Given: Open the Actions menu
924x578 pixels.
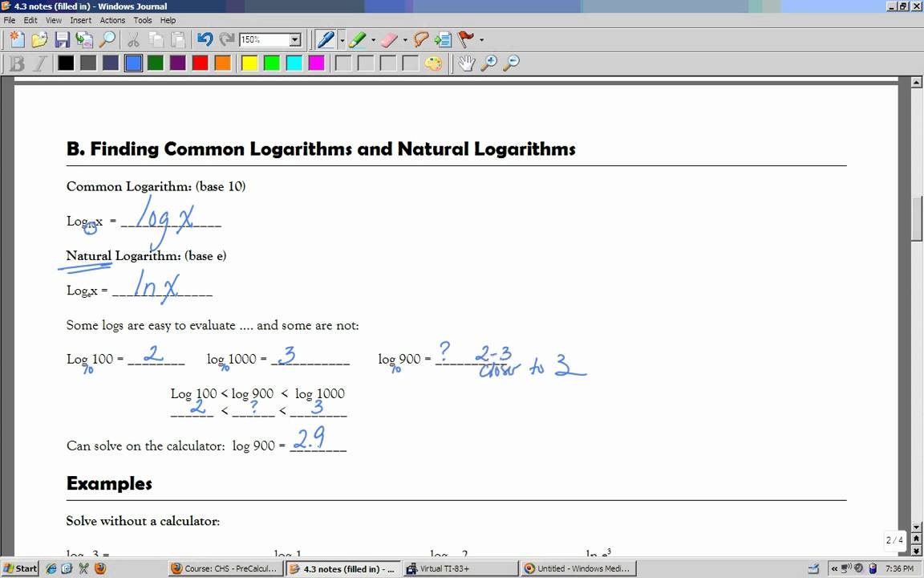Looking at the screenshot, I should pos(112,20).
